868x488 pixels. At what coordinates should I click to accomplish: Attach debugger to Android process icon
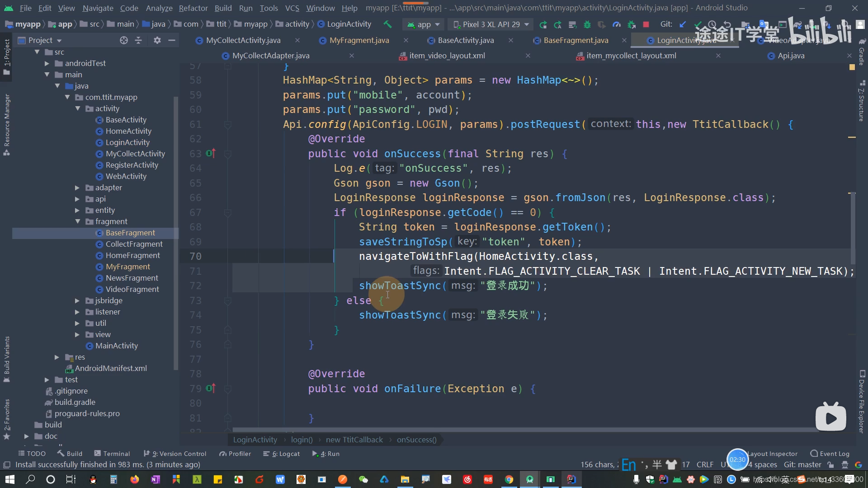(x=632, y=24)
